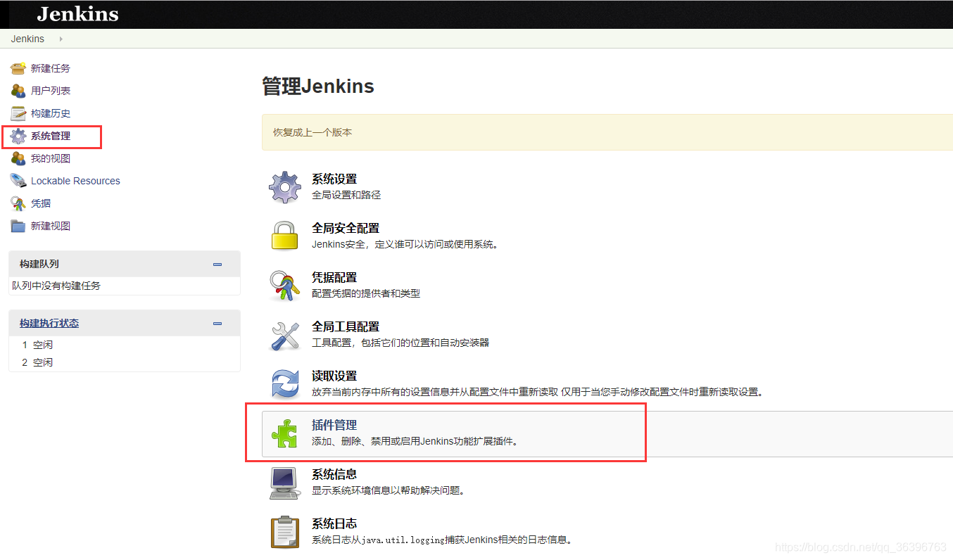Click the 管理Jenkins page heading
Screen dimensions: 953x560
pos(318,87)
